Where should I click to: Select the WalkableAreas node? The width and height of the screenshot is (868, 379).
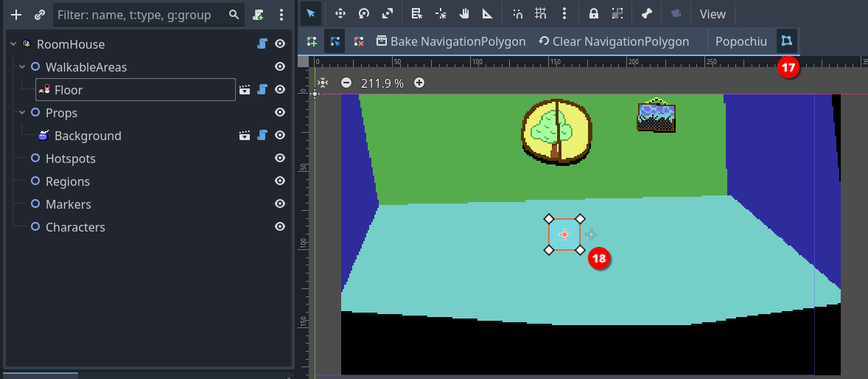pyautogui.click(x=85, y=67)
